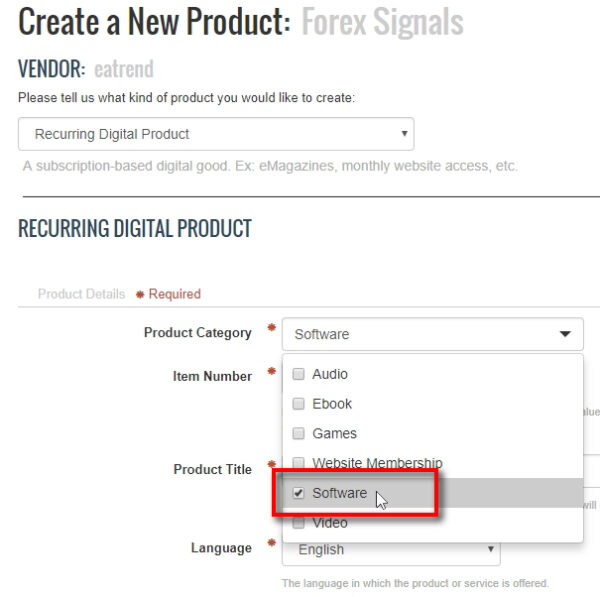
Task: Select Audio option label in list
Action: pos(330,374)
